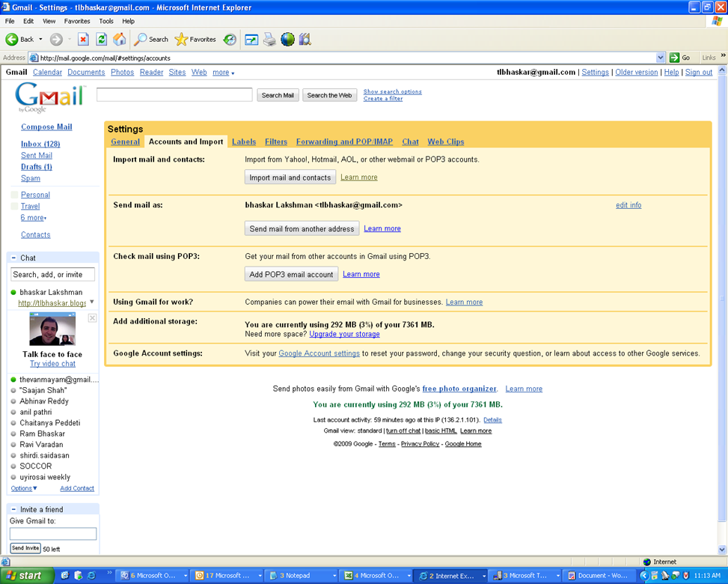Open Compose Mail link

(x=46, y=127)
